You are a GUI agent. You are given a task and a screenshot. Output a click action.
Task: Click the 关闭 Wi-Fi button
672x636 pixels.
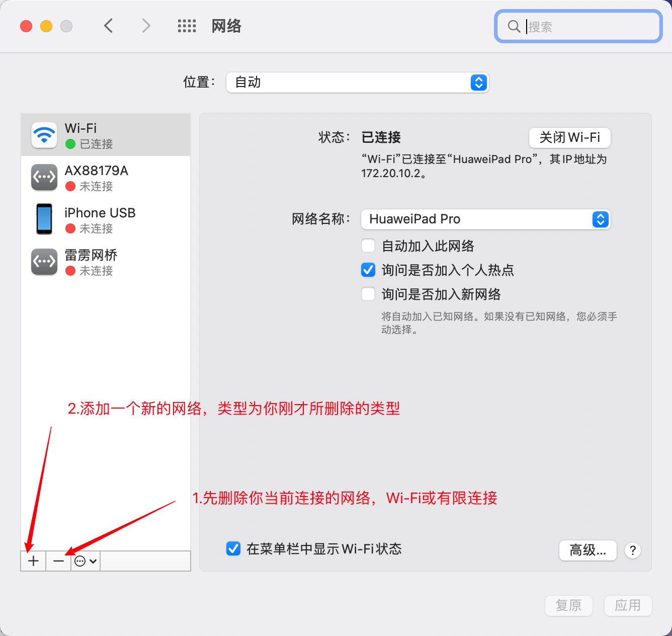tap(570, 137)
